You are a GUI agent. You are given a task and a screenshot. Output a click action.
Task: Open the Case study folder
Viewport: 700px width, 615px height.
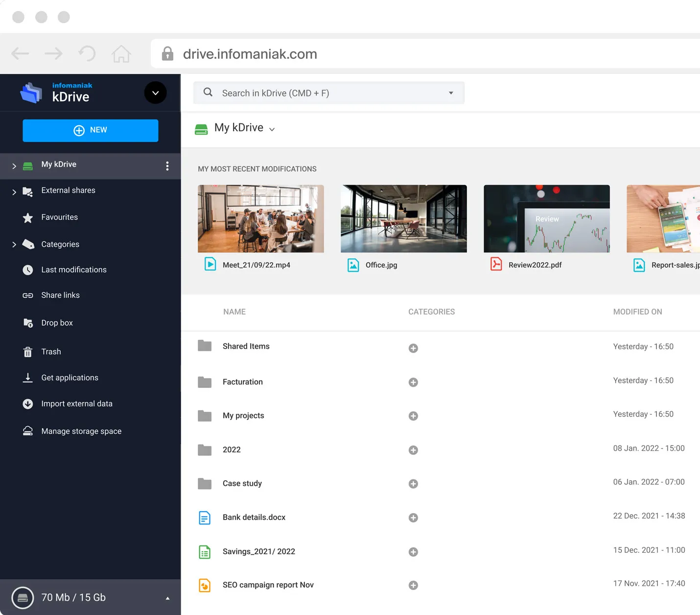tap(242, 483)
